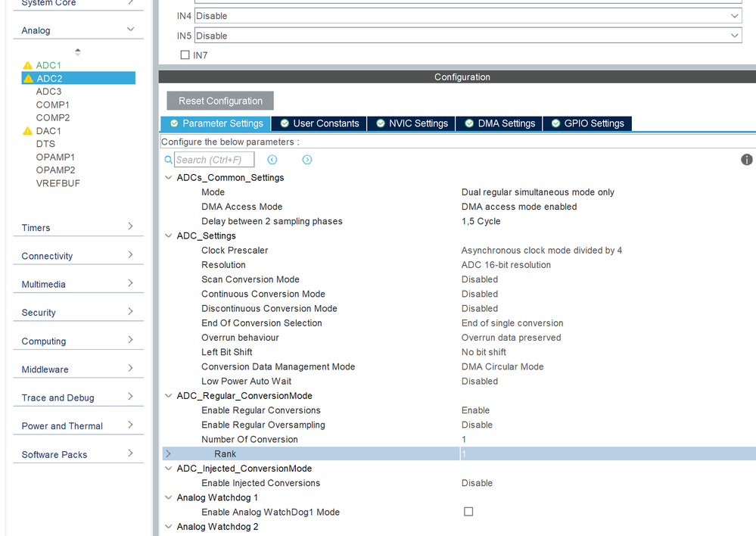Collapse ADC_Regular_ConversionMode group
Viewport: 756px width, 536px height.
pyautogui.click(x=168, y=396)
